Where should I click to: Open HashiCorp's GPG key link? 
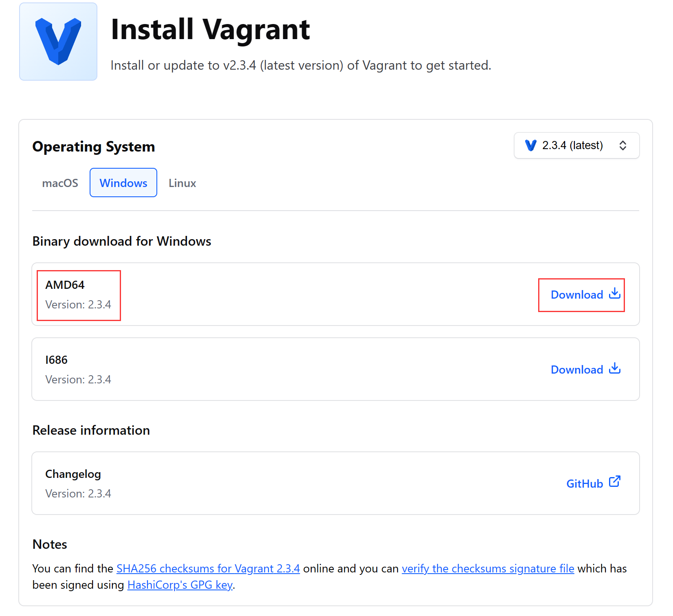[180, 585]
